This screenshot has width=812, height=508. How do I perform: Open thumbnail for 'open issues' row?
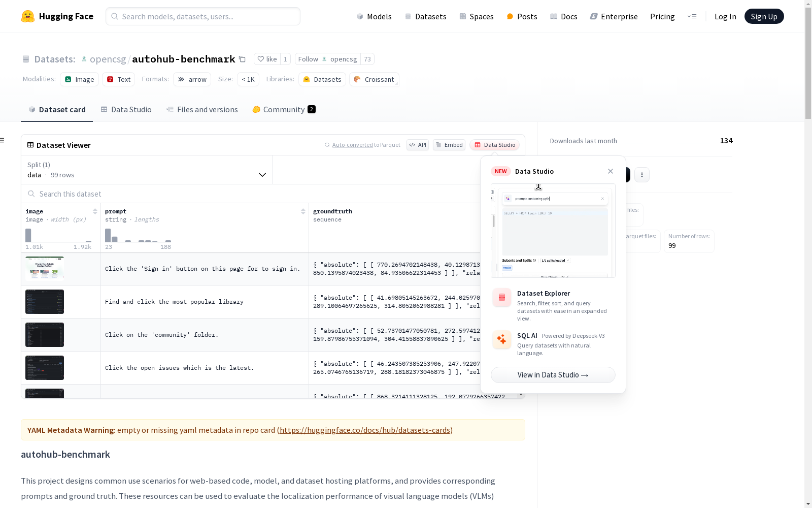[x=45, y=368]
